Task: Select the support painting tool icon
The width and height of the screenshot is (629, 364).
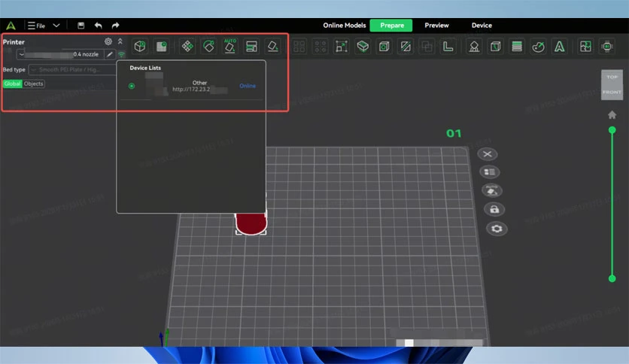Action: pyautogui.click(x=474, y=47)
